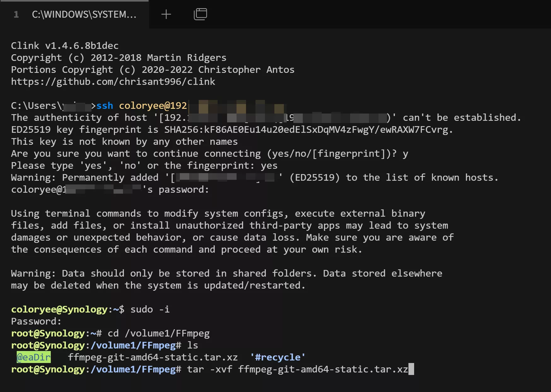
Task: Open a new terminal tab with plus icon
Action: click(x=166, y=14)
